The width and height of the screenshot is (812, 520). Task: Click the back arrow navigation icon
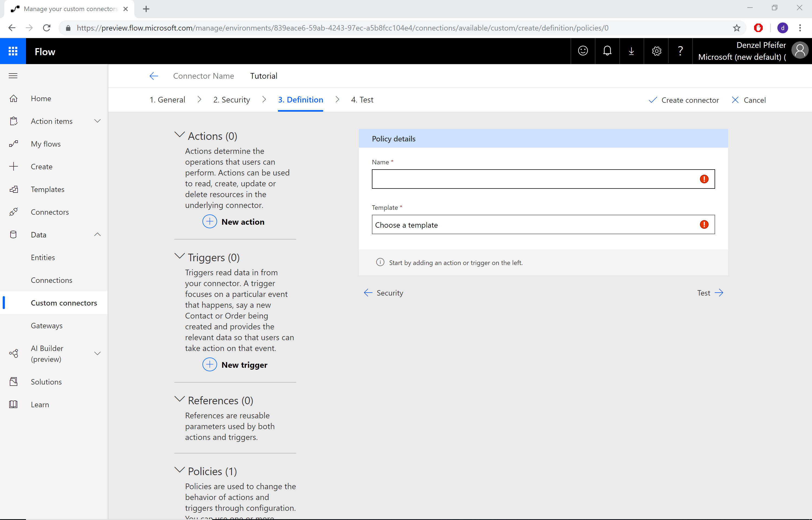point(153,76)
